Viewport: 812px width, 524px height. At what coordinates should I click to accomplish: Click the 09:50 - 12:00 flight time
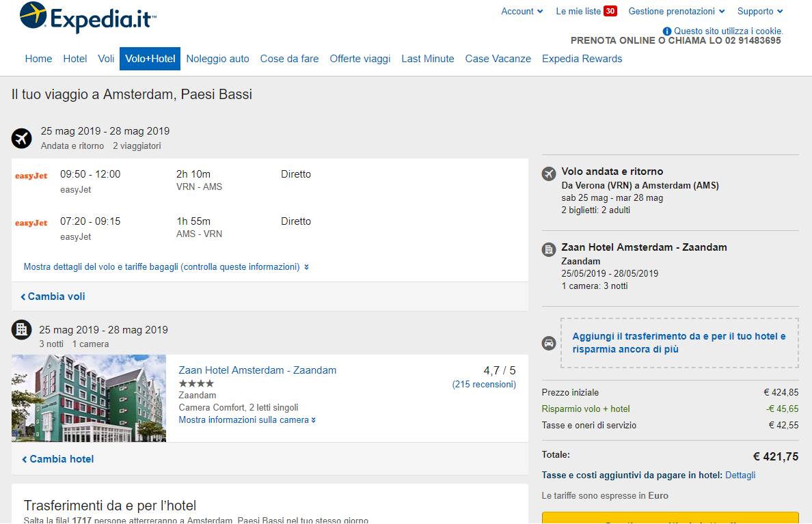90,174
